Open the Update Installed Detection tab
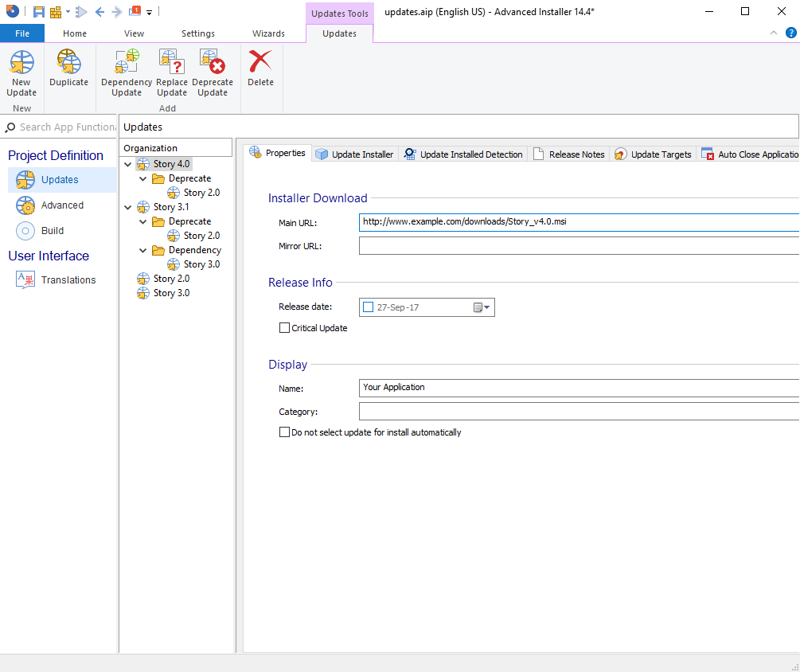 coord(463,154)
